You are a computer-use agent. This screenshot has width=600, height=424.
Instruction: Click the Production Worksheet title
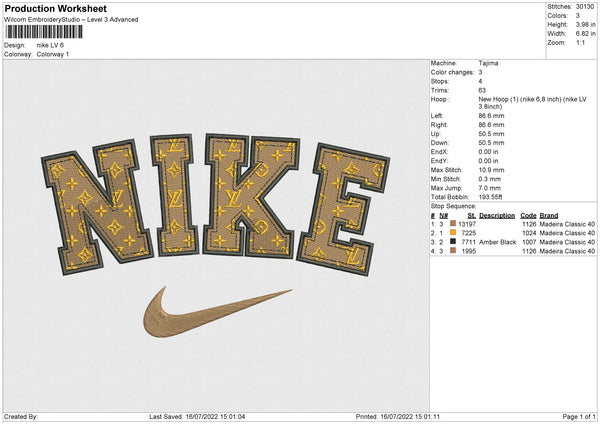[56, 9]
